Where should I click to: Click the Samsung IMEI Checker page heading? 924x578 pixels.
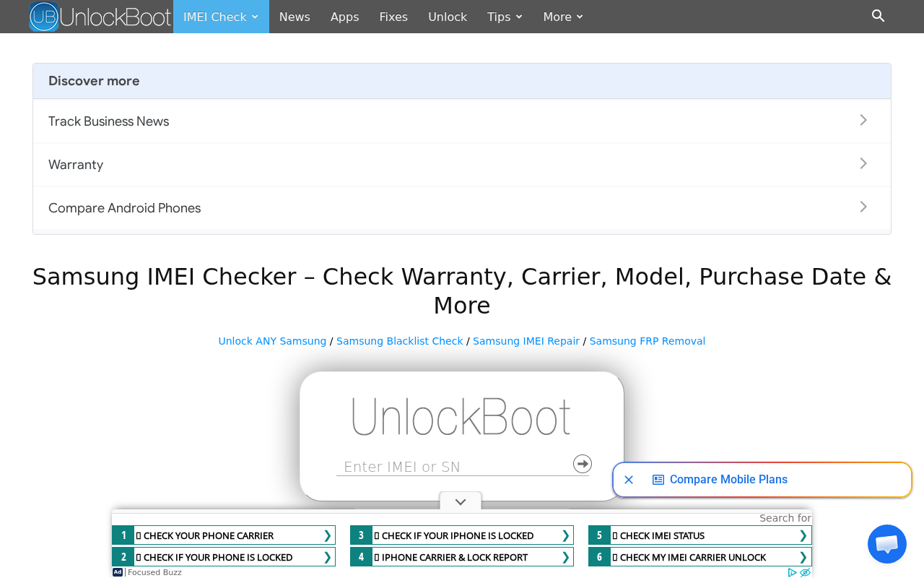coord(462,290)
